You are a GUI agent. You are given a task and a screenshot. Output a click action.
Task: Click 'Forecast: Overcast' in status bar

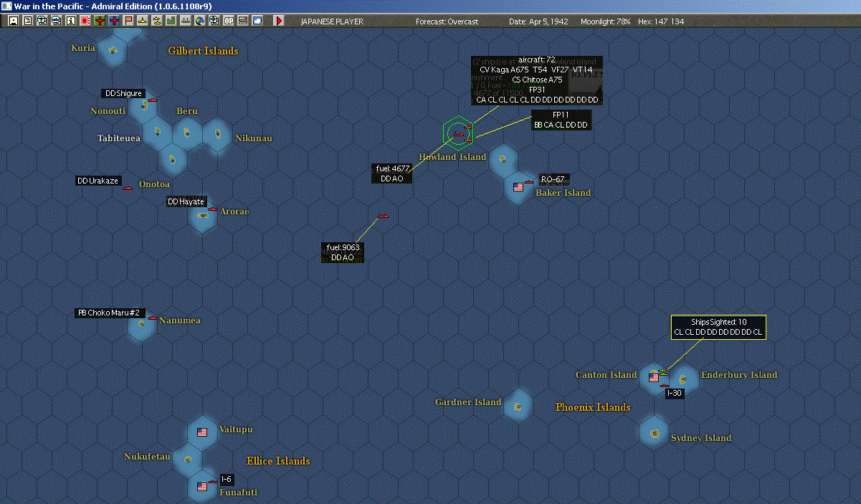click(x=447, y=22)
